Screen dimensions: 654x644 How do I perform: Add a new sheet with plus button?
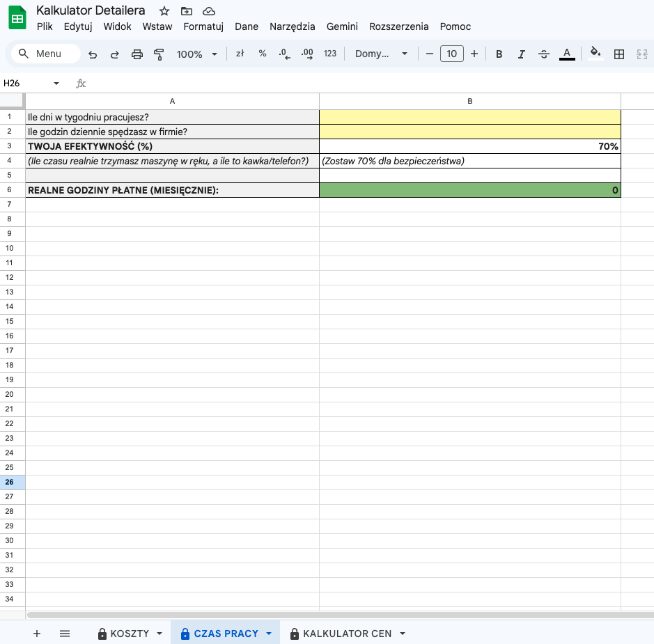click(37, 634)
